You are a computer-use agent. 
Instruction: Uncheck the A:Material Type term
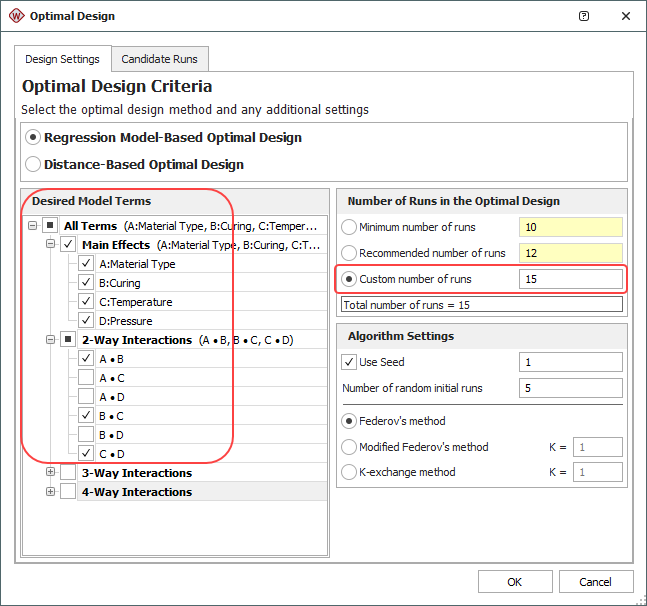click(87, 264)
